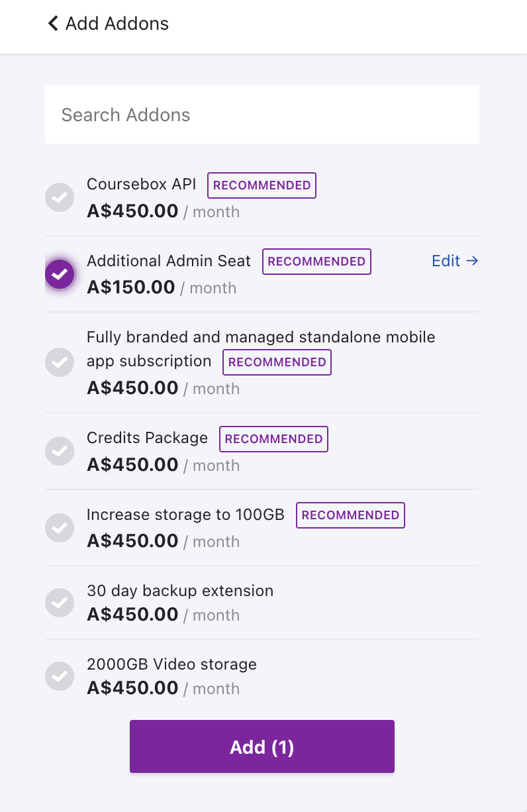Image resolution: width=527 pixels, height=812 pixels.
Task: Click RECOMMENDED badge next to Increase storage
Action: [x=350, y=515]
